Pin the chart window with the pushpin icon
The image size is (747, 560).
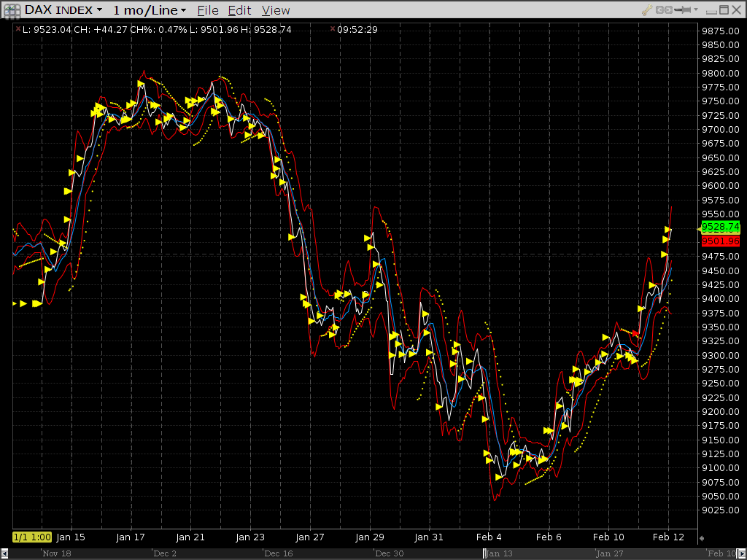tap(682, 10)
